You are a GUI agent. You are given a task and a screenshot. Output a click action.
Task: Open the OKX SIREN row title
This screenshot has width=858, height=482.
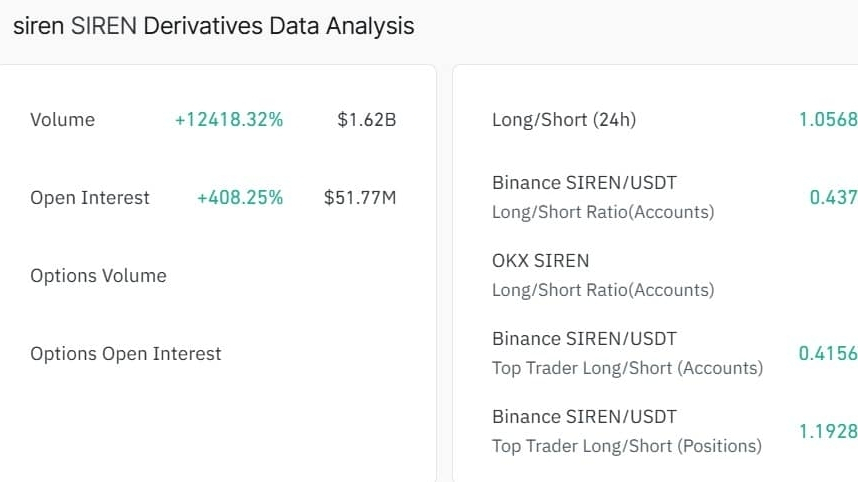[x=541, y=261]
